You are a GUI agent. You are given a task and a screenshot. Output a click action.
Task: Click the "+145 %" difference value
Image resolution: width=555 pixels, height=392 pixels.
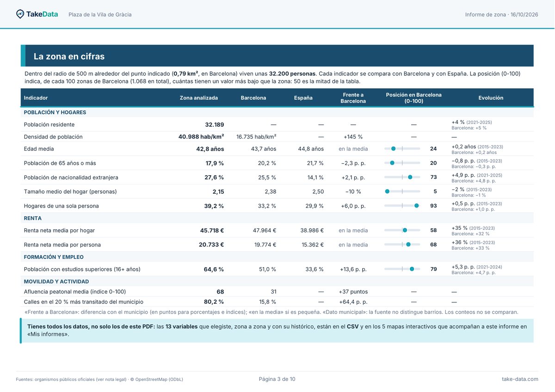coord(353,137)
